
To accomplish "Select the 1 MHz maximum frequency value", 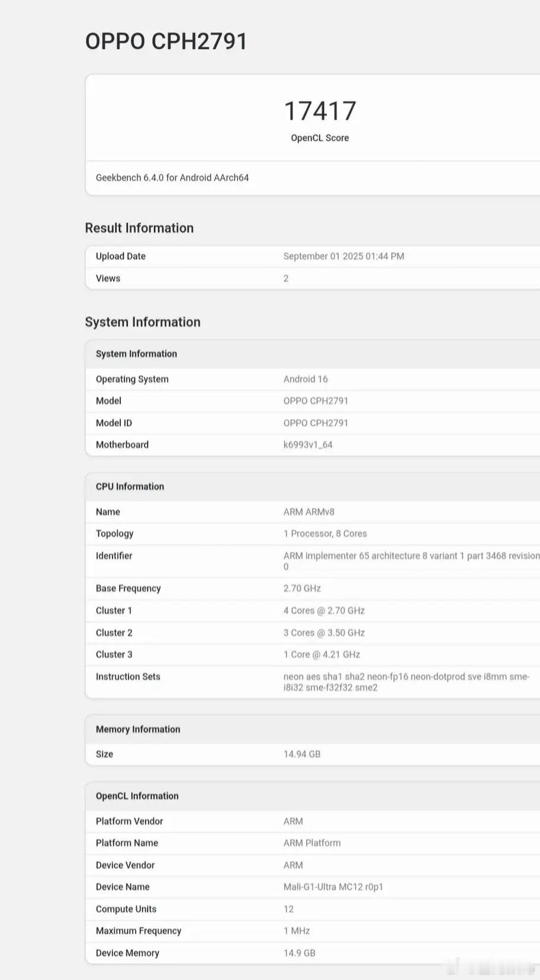I will pos(297,931).
